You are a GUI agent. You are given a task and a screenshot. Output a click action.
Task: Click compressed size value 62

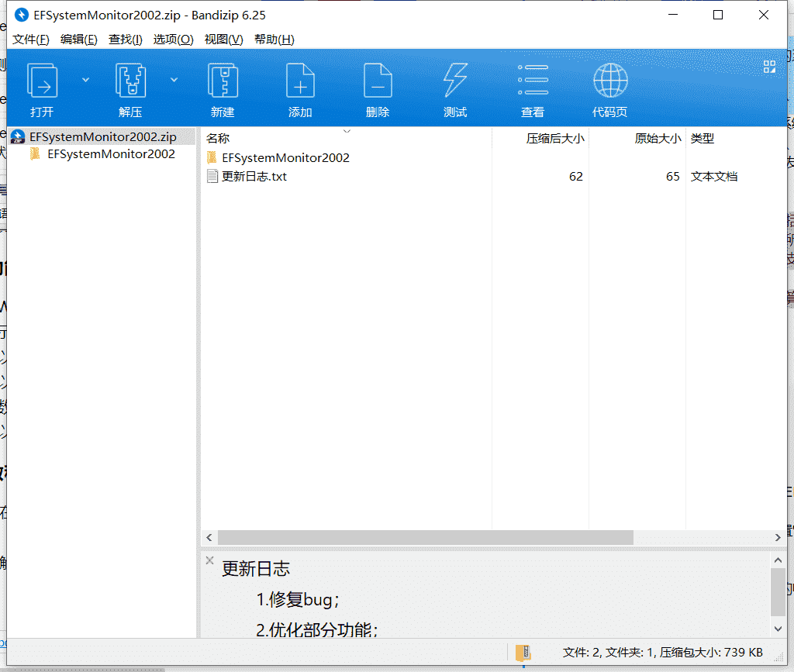576,177
